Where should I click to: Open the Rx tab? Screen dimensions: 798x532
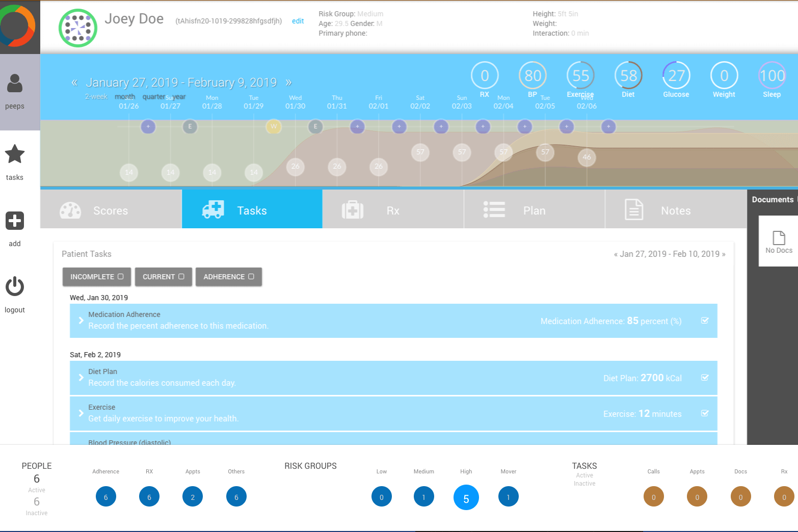click(x=393, y=209)
